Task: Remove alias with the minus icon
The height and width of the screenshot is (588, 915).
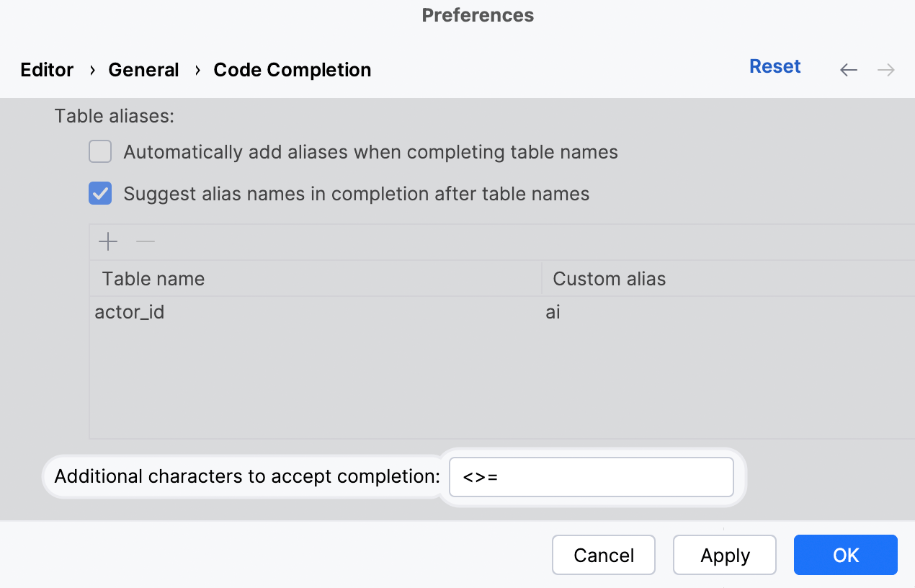Action: (x=146, y=241)
